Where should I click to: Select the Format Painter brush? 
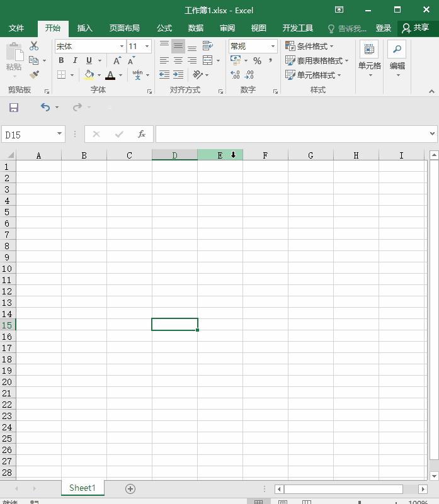pyautogui.click(x=34, y=75)
